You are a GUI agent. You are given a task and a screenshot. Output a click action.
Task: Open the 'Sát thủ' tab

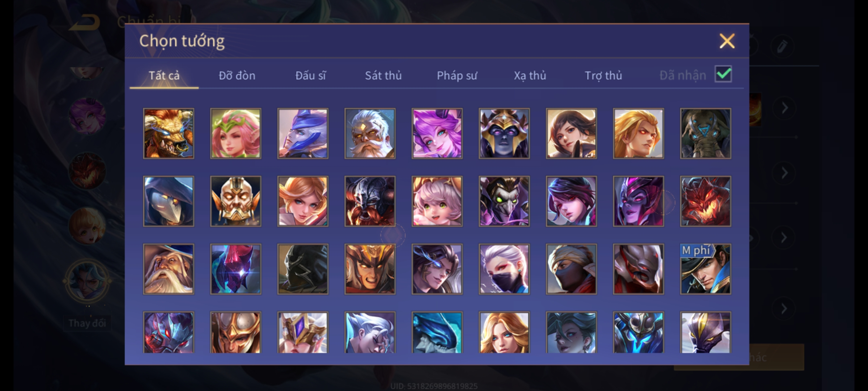tap(383, 75)
